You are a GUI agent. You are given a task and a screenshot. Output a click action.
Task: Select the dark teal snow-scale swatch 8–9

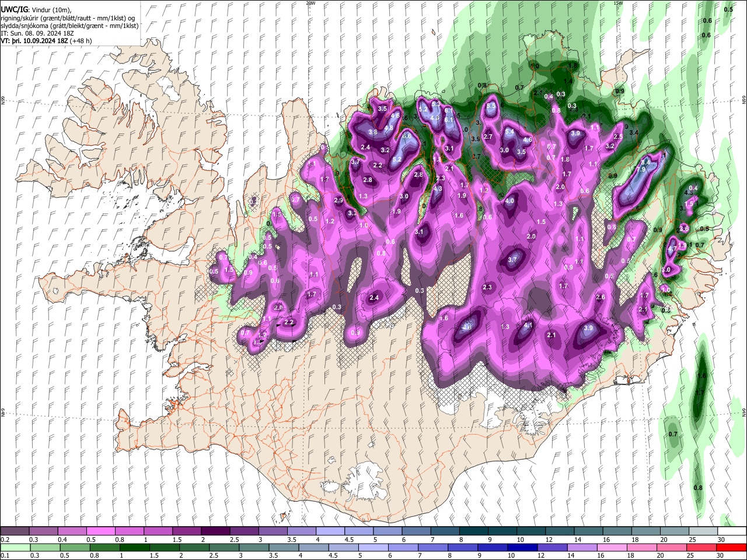pyautogui.click(x=473, y=531)
